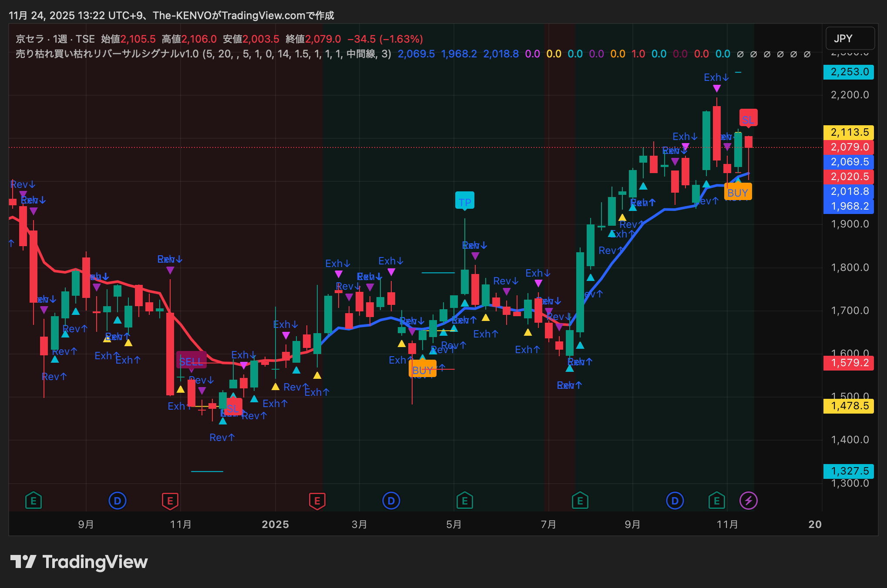
Task: Click the yellow 1,478.5 price label
Action: (849, 406)
